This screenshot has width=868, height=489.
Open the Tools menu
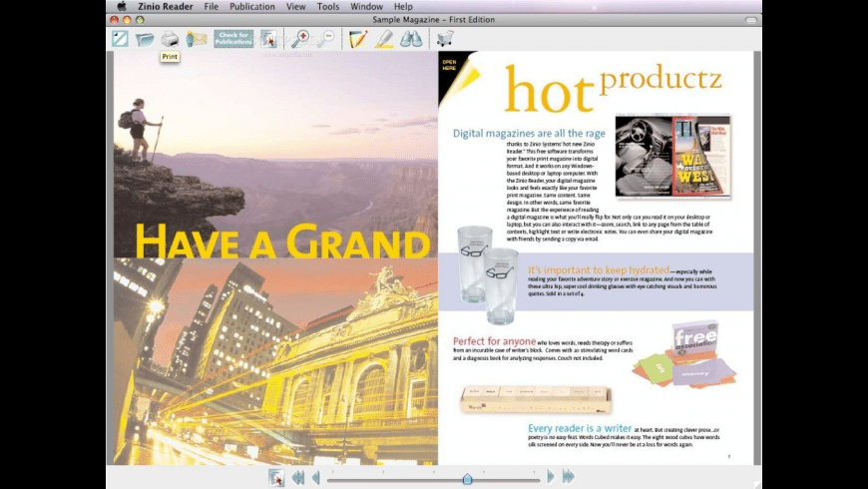click(x=327, y=7)
